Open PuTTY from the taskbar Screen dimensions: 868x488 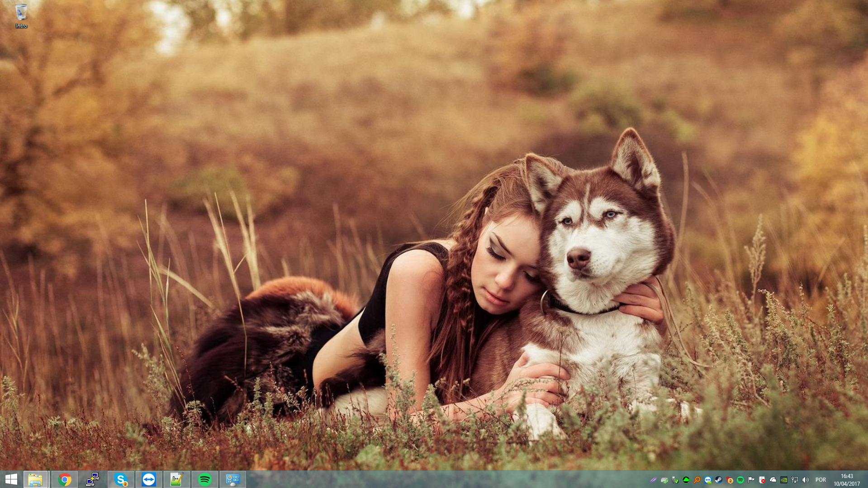[93, 479]
